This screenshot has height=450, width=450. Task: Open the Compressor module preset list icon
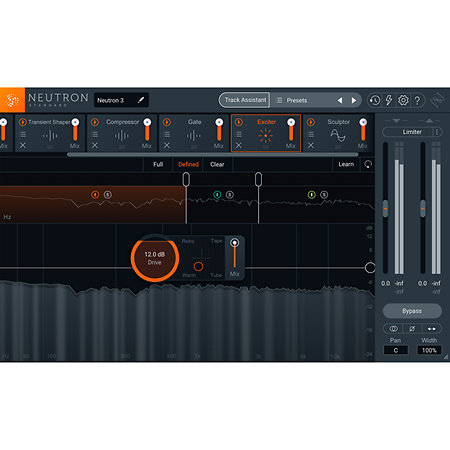95,134
